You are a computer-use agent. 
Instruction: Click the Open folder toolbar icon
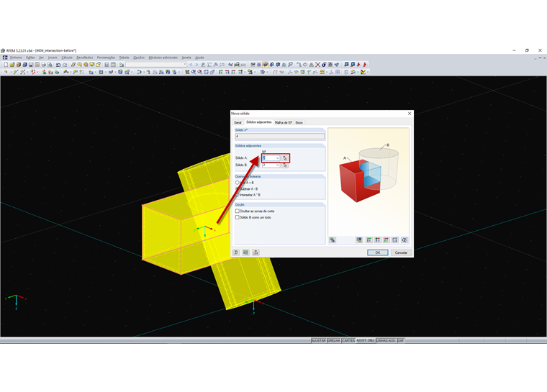coord(12,65)
